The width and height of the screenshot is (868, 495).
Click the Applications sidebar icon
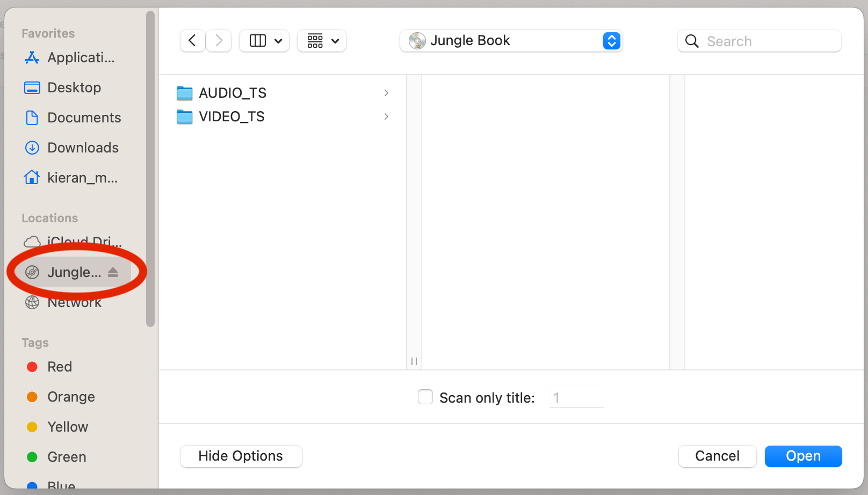pyautogui.click(x=32, y=57)
